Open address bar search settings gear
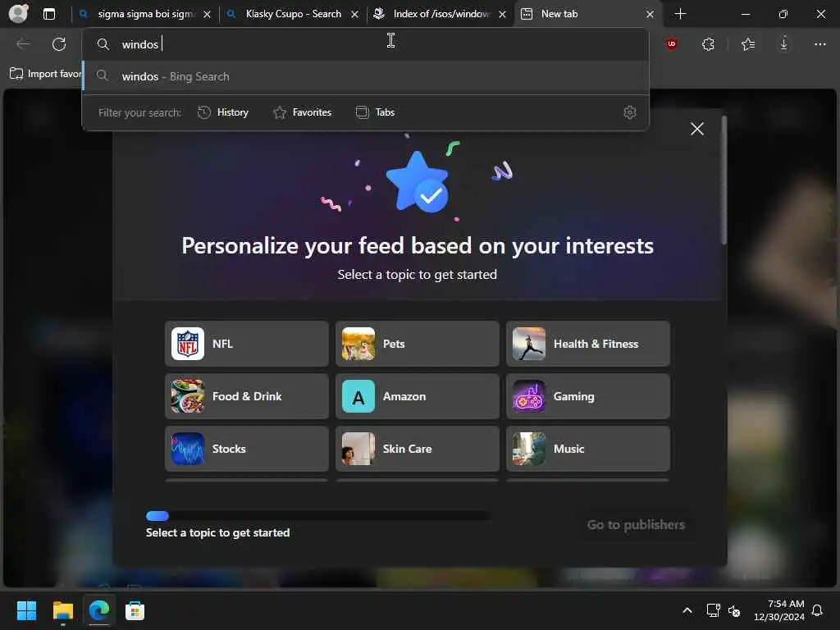 coord(630,112)
